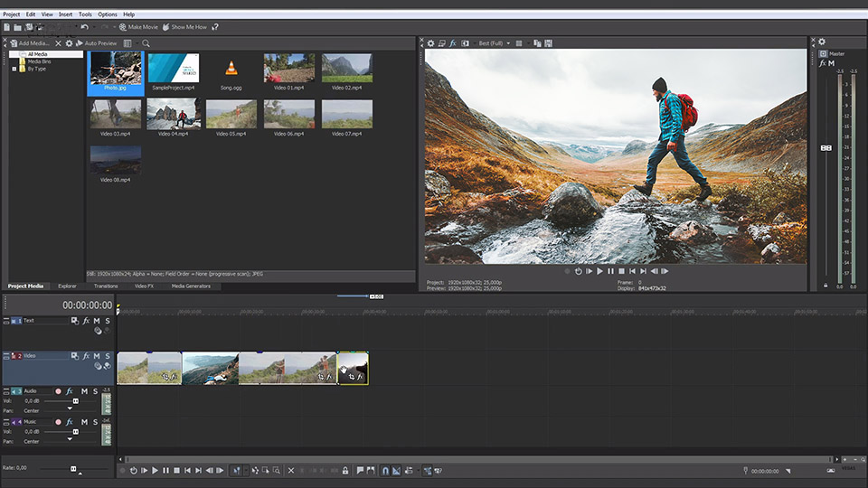868x488 pixels.
Task: Click the Open project folder icon
Action: [18, 26]
